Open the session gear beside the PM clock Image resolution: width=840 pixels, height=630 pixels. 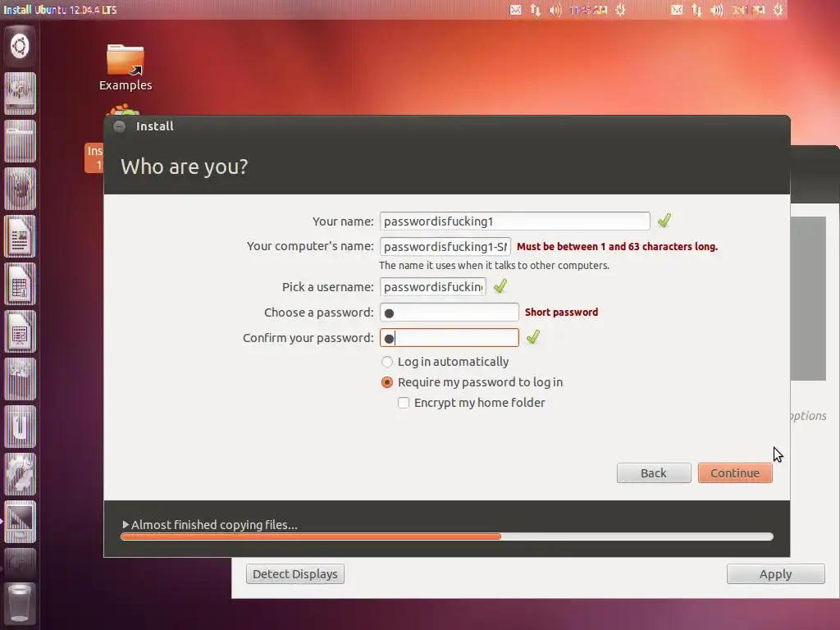(778, 10)
